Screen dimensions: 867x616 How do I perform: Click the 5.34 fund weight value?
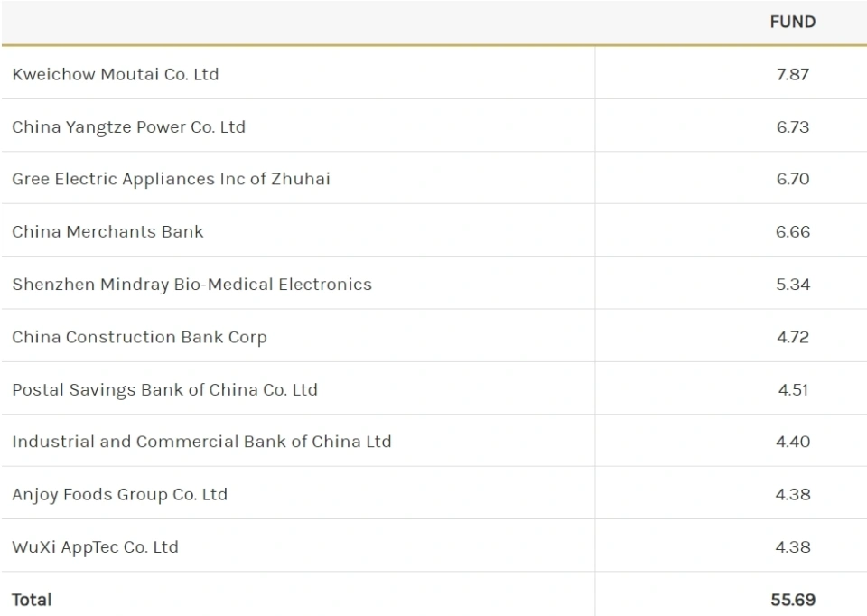(x=793, y=284)
